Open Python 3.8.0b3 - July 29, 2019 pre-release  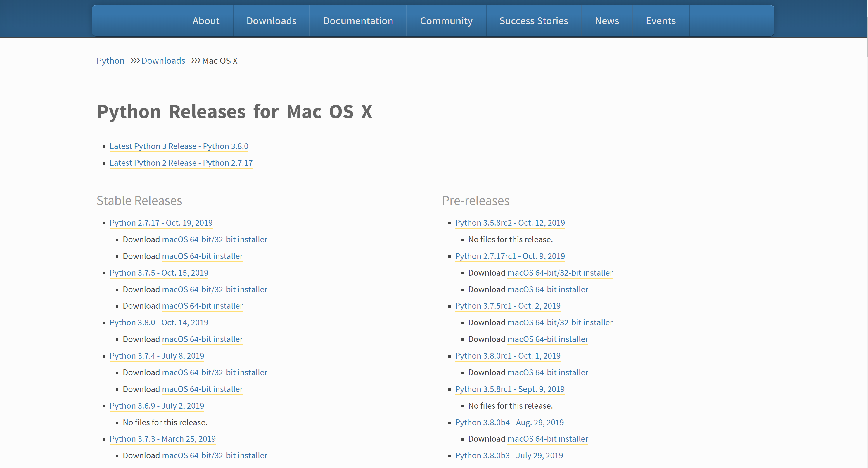click(x=509, y=455)
